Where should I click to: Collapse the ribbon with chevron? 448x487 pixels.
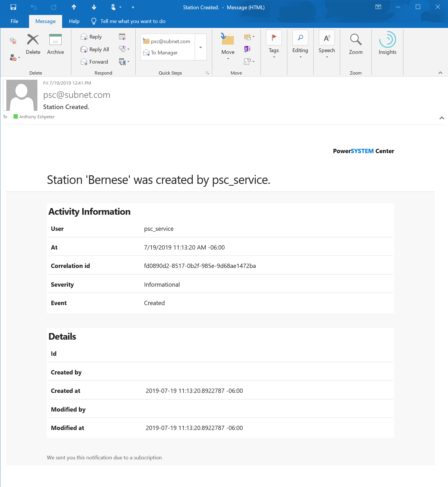(440, 73)
